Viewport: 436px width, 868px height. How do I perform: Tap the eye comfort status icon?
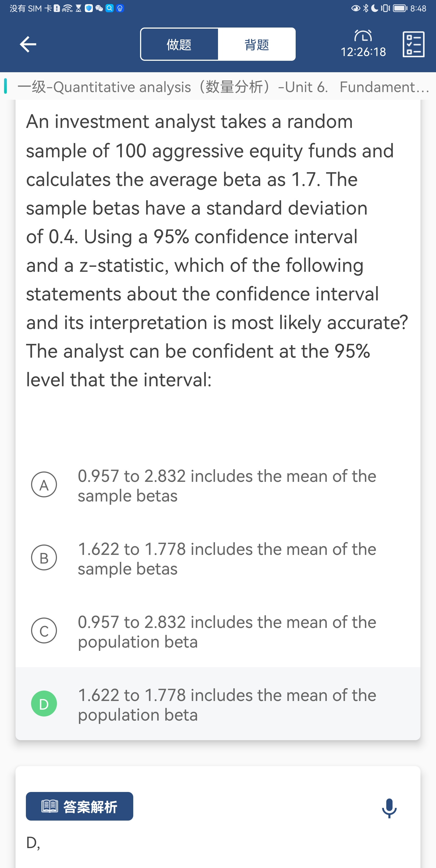(355, 8)
